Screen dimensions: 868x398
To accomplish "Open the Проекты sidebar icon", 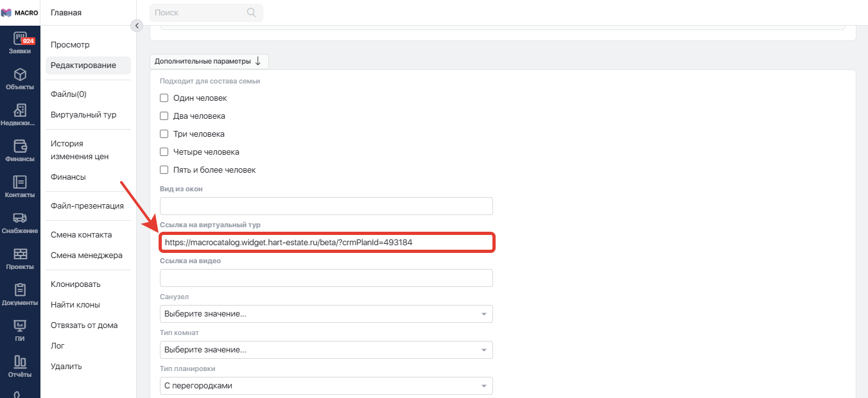I will (20, 254).
